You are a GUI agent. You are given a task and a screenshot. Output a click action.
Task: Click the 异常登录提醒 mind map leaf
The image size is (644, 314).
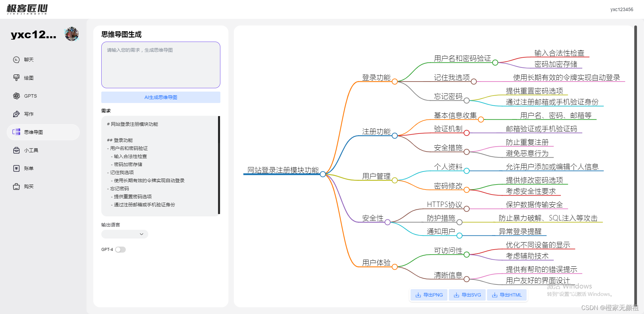pyautogui.click(x=520, y=231)
